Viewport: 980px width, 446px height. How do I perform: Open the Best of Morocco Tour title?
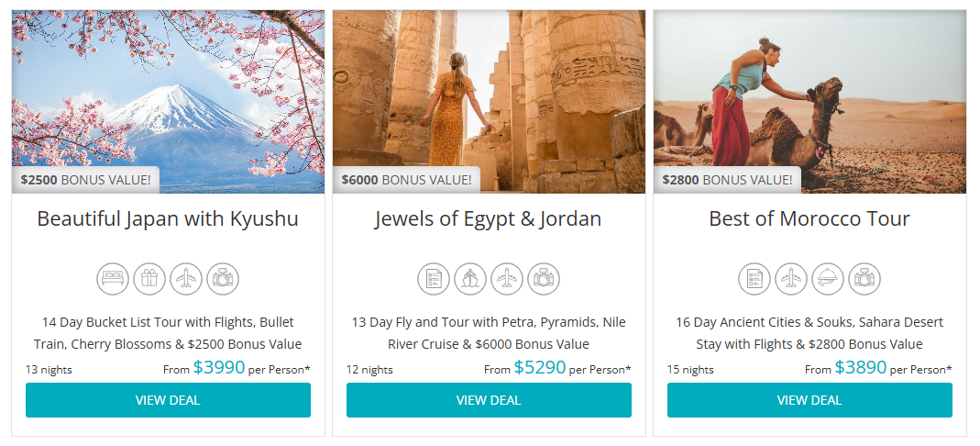tap(809, 219)
